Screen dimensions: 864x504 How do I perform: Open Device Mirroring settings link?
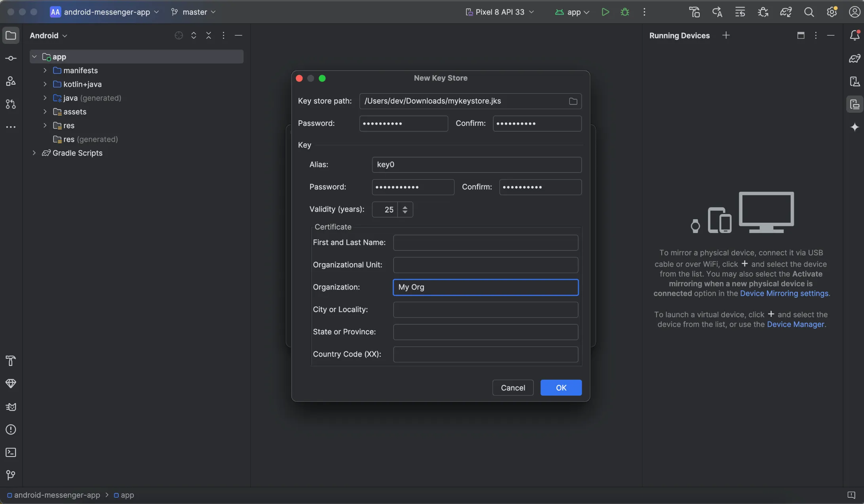784,294
